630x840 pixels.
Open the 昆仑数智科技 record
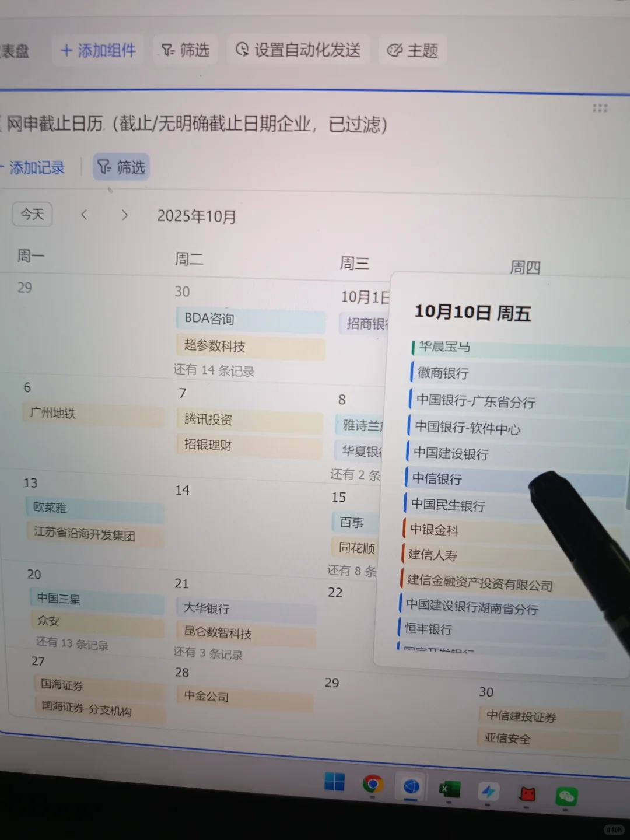pos(247,634)
